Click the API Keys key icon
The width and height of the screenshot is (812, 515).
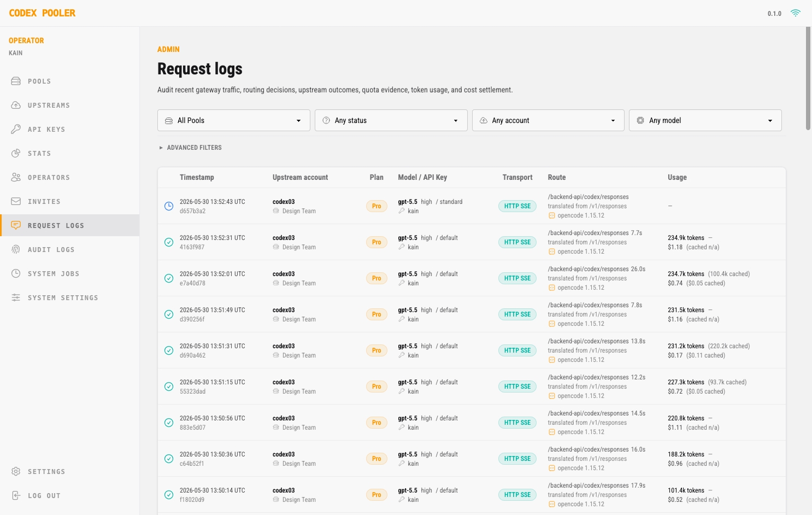16,129
